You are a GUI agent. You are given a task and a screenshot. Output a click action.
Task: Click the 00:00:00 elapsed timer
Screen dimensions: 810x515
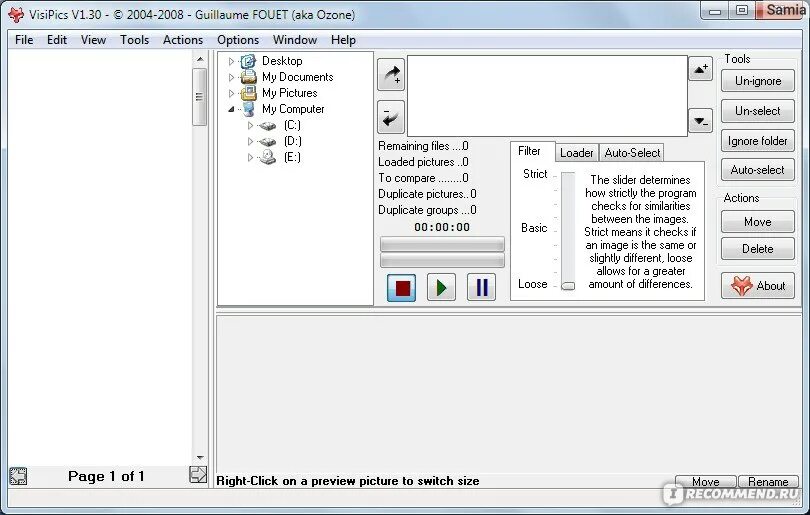pyautogui.click(x=442, y=227)
